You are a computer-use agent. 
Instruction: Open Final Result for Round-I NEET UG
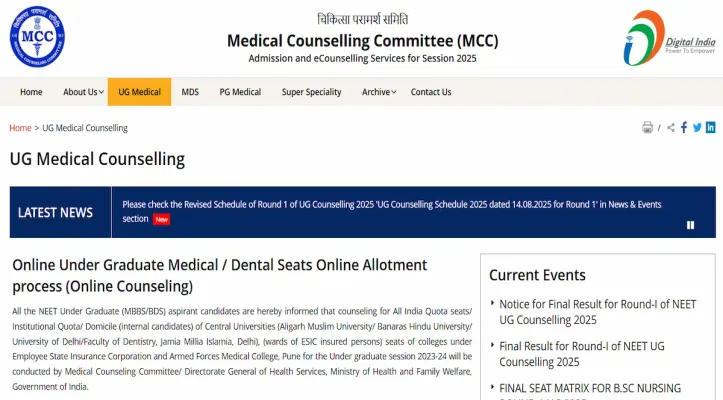(580, 353)
